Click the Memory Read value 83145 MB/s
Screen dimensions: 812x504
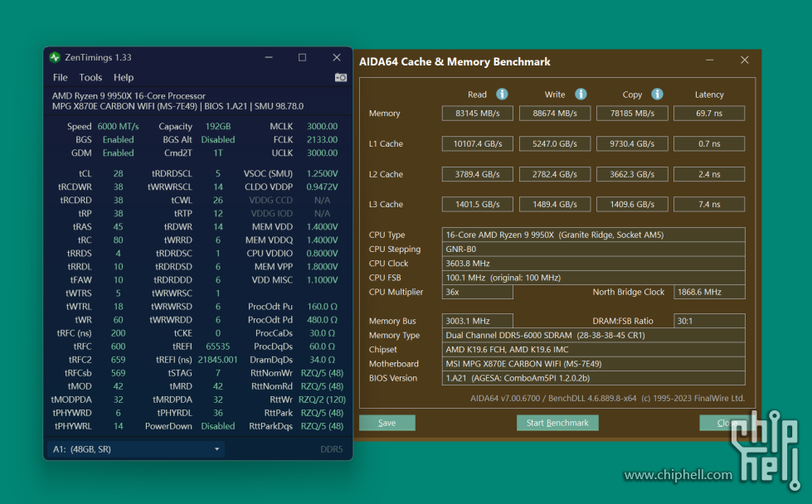pyautogui.click(x=478, y=114)
